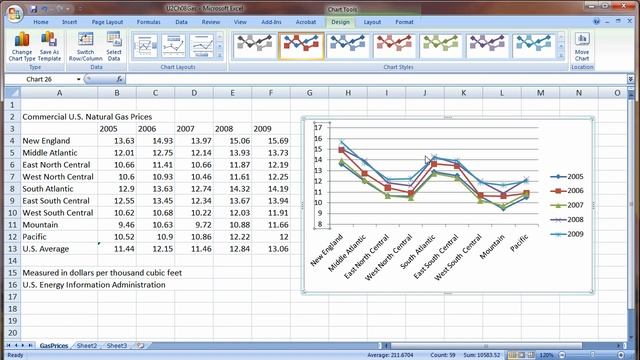
Task: Click the Save icon in Quick Access Toolbar
Action: pyautogui.click(x=34, y=9)
